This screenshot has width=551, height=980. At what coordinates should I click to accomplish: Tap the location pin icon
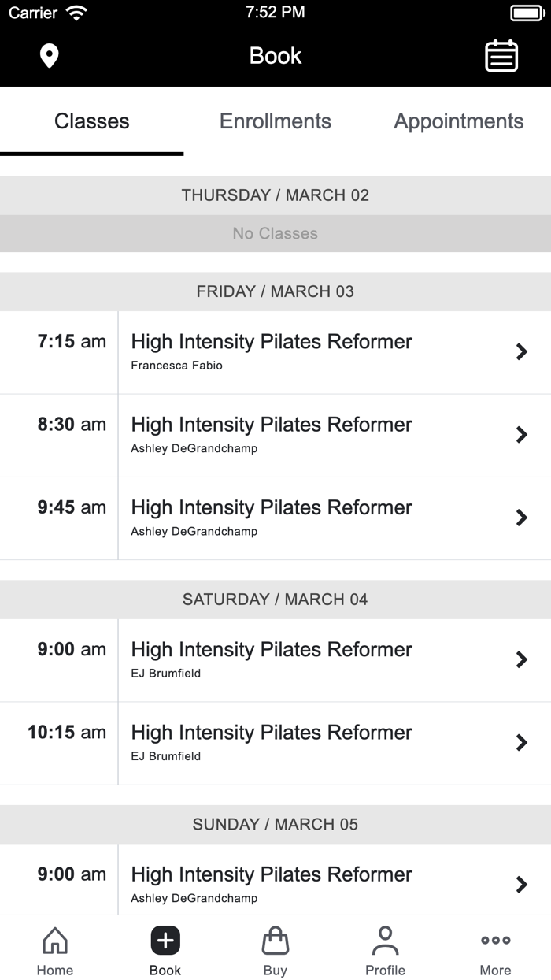click(50, 56)
